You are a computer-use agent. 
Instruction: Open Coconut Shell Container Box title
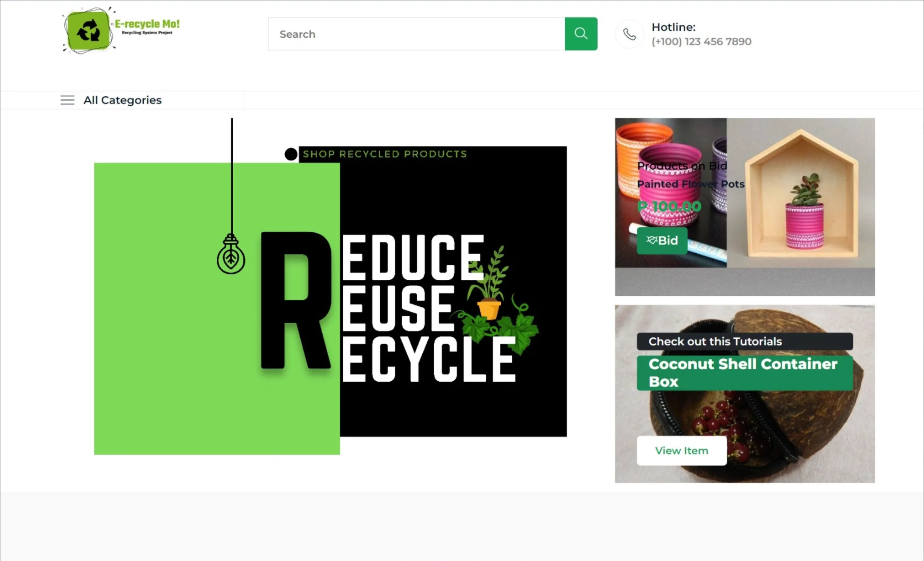745,373
